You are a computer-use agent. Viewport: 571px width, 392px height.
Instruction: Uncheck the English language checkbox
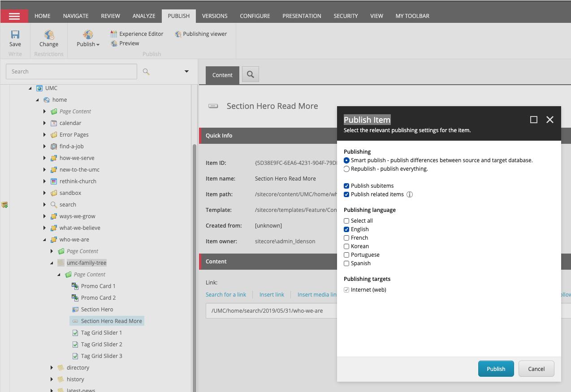pos(346,229)
